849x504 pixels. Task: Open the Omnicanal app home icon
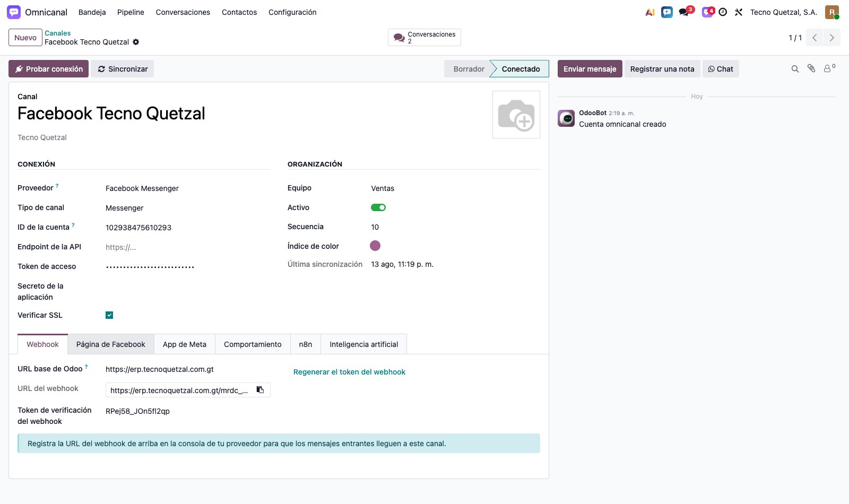coord(14,12)
